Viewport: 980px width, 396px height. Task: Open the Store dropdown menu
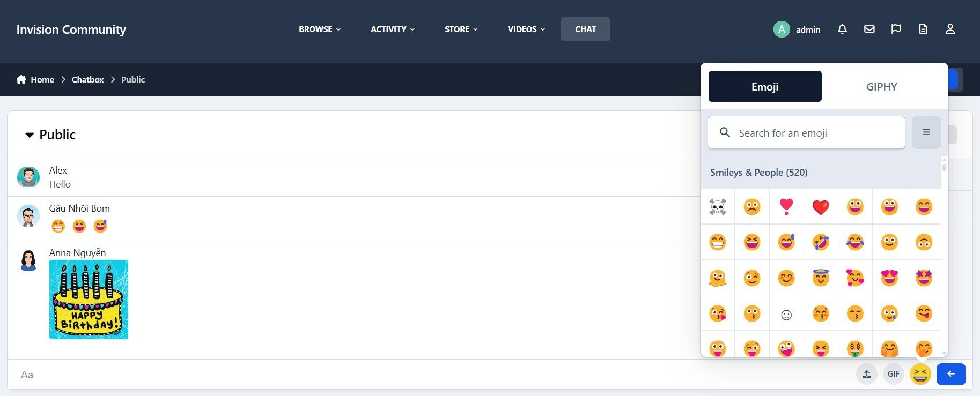point(461,29)
